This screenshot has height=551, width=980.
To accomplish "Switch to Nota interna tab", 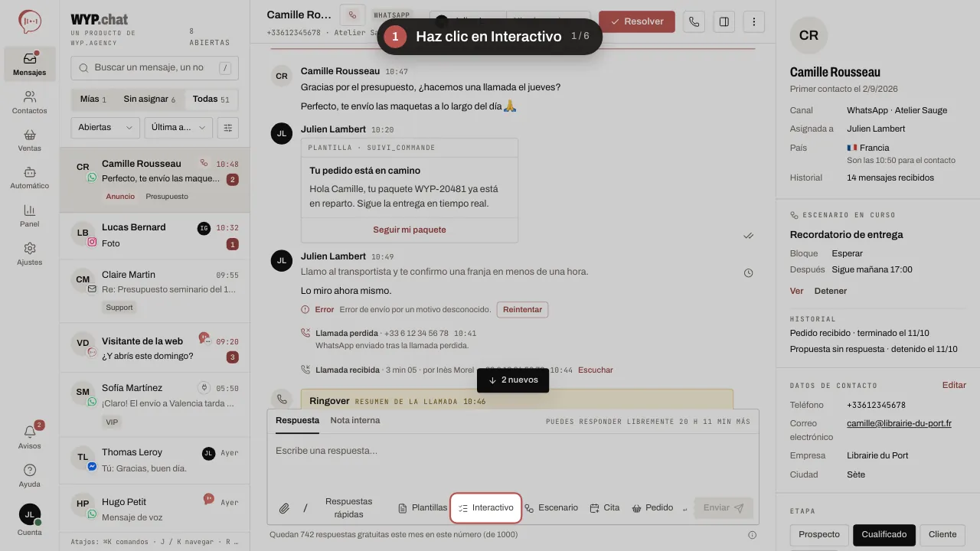I will point(355,420).
